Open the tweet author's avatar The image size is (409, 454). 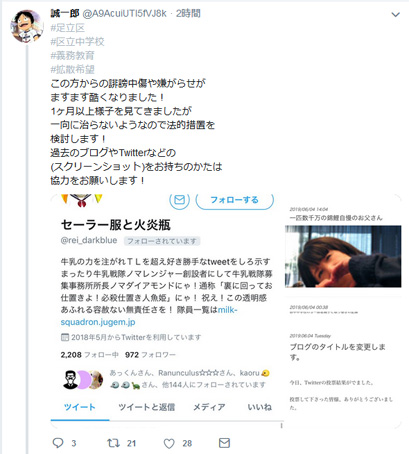27,26
